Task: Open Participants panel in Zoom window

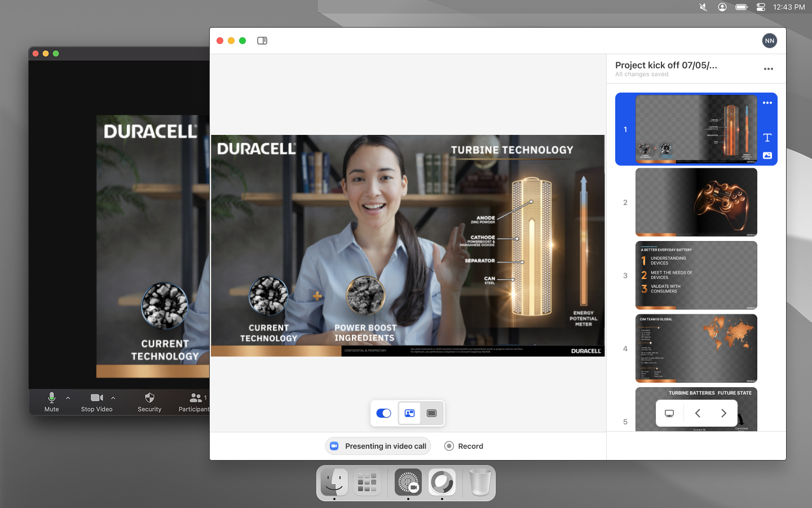Action: pyautogui.click(x=194, y=402)
